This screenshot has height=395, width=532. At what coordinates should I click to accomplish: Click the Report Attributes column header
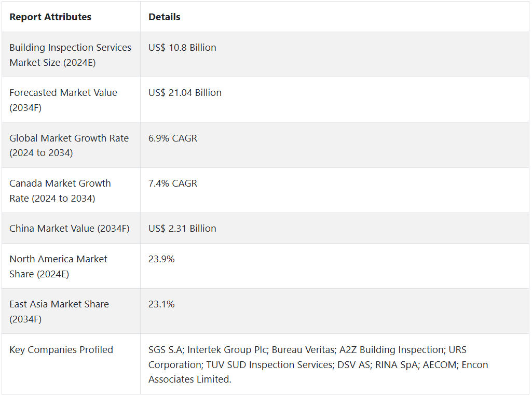[50, 17]
